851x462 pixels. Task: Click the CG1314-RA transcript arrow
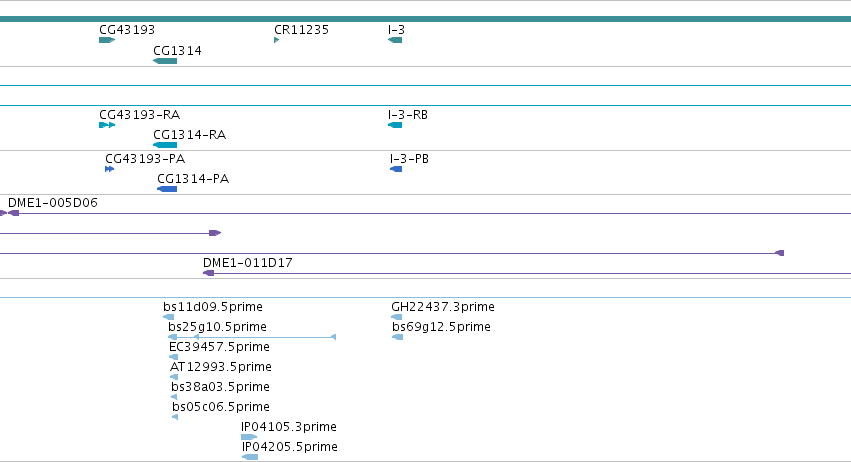coord(165,145)
